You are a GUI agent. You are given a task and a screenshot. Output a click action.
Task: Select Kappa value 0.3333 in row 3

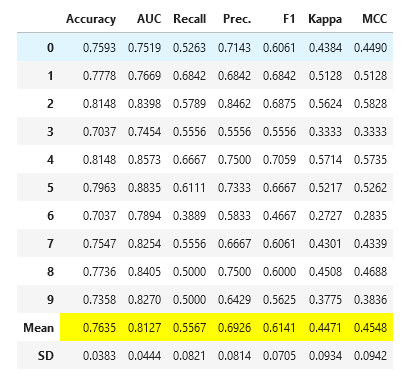(325, 132)
